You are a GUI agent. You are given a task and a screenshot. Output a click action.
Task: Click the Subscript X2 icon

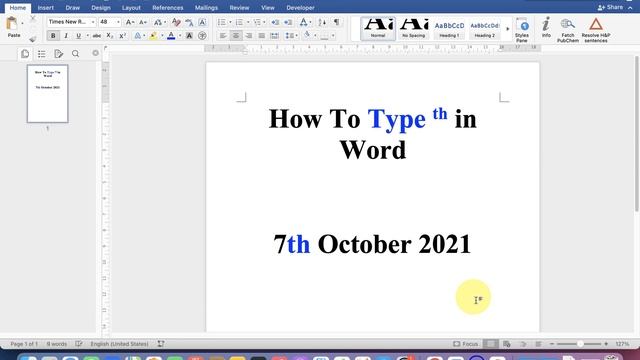[109, 36]
